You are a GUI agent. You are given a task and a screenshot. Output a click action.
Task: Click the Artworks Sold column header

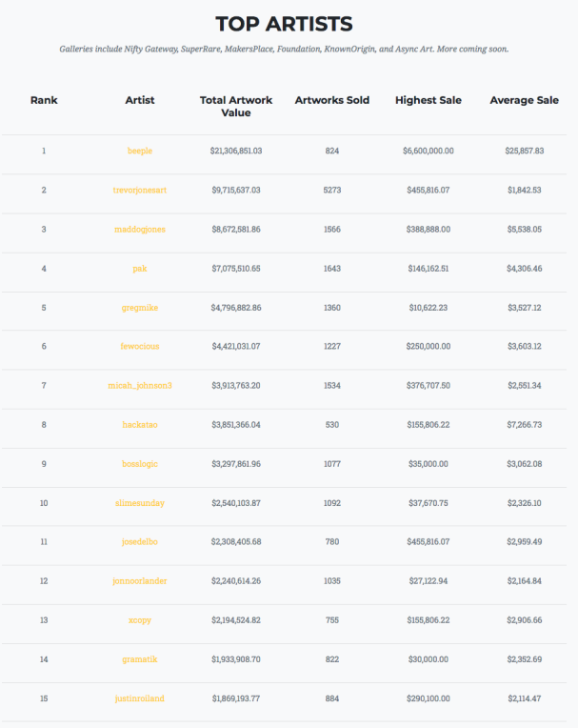[332, 100]
